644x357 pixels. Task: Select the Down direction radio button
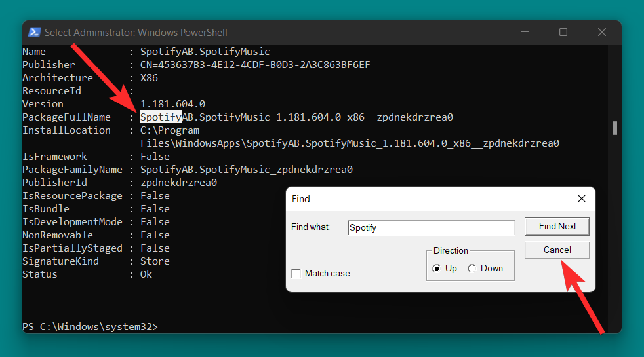(472, 268)
